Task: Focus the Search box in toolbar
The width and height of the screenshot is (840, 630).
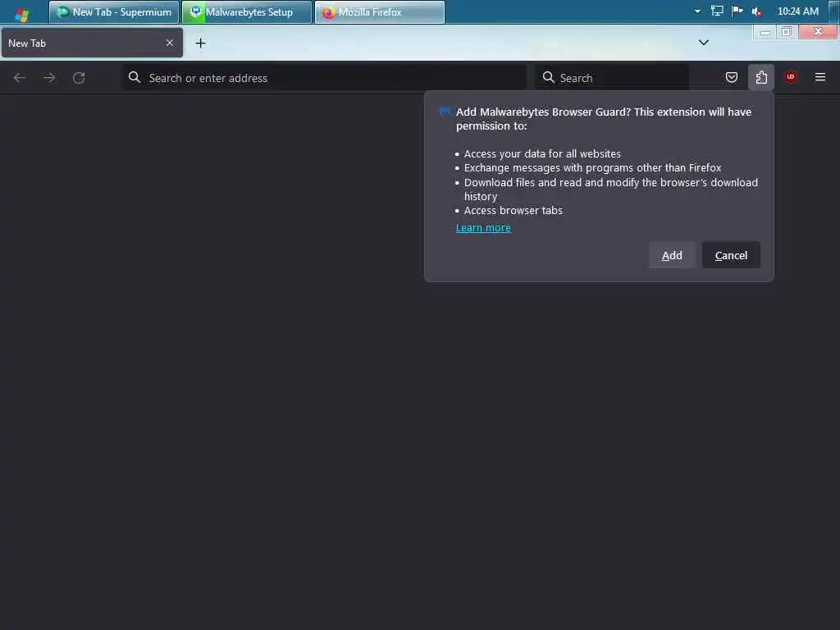Action: tap(612, 78)
